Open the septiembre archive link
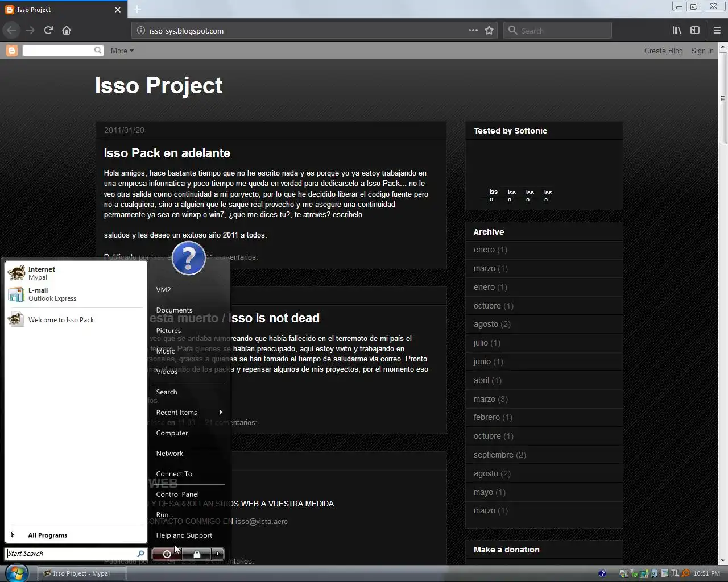The height and width of the screenshot is (582, 728). 494,455
